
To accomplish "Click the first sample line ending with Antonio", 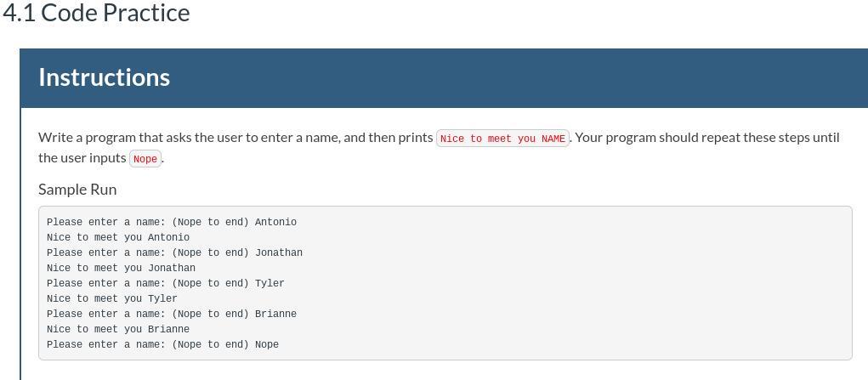I will [x=172, y=222].
